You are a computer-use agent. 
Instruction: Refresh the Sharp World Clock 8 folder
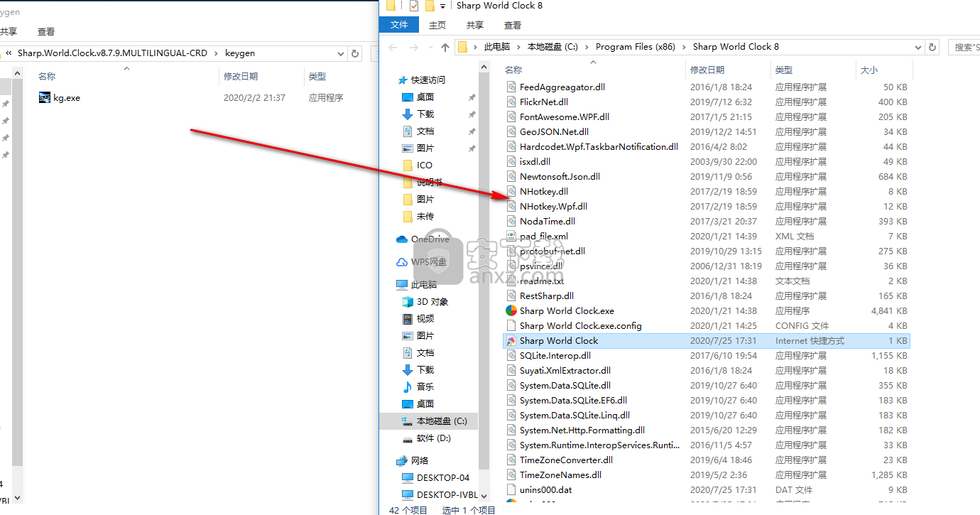point(933,47)
